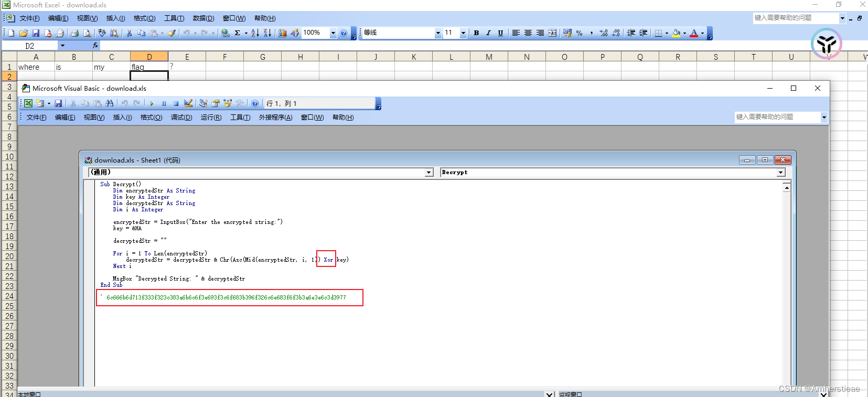
Task: Toggle Underline formatting
Action: tap(500, 33)
